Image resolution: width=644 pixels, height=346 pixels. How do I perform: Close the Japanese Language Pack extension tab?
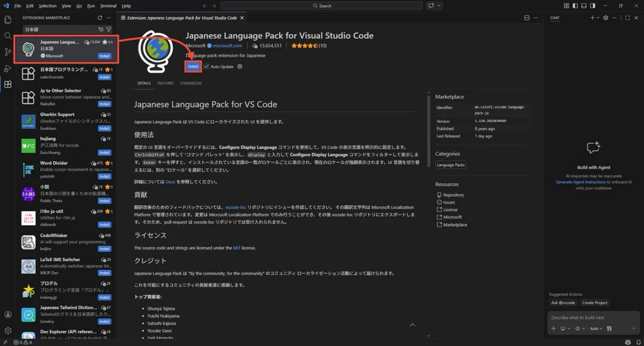(242, 18)
